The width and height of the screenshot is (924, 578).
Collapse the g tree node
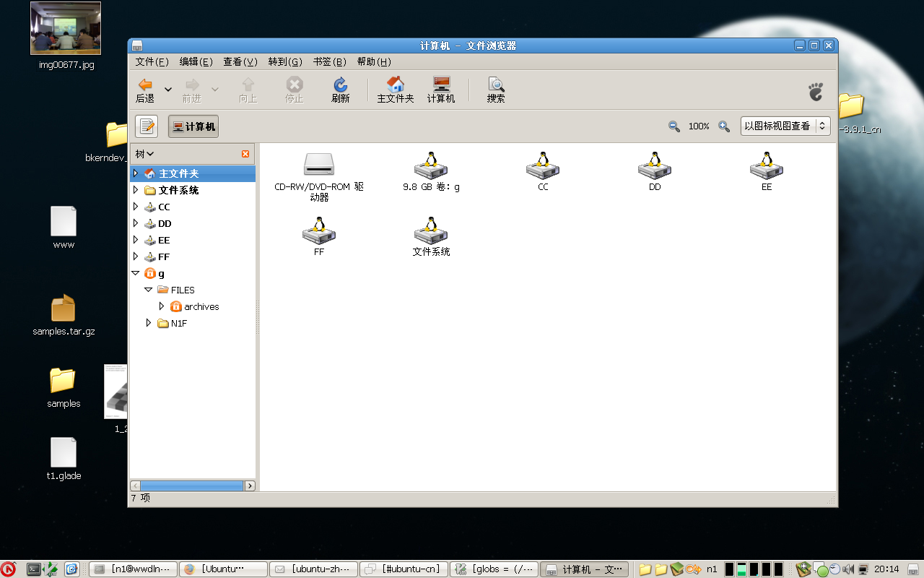pos(136,273)
